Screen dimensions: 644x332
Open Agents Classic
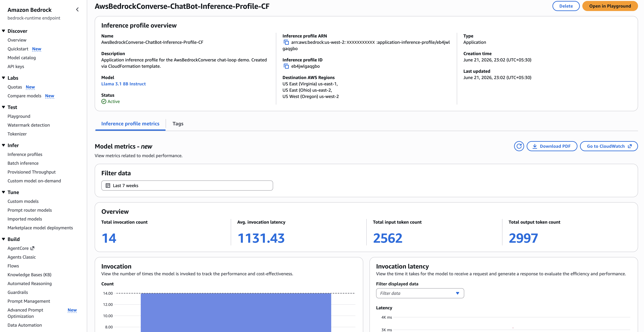(22, 257)
